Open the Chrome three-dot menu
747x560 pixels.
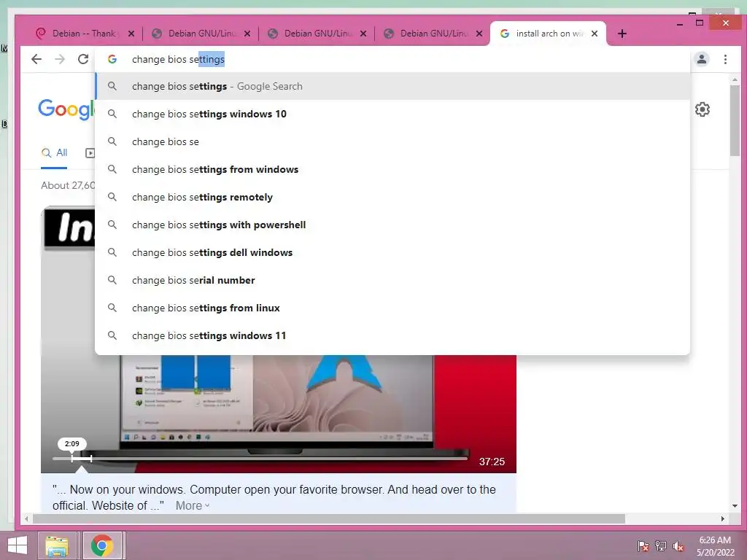click(x=725, y=59)
